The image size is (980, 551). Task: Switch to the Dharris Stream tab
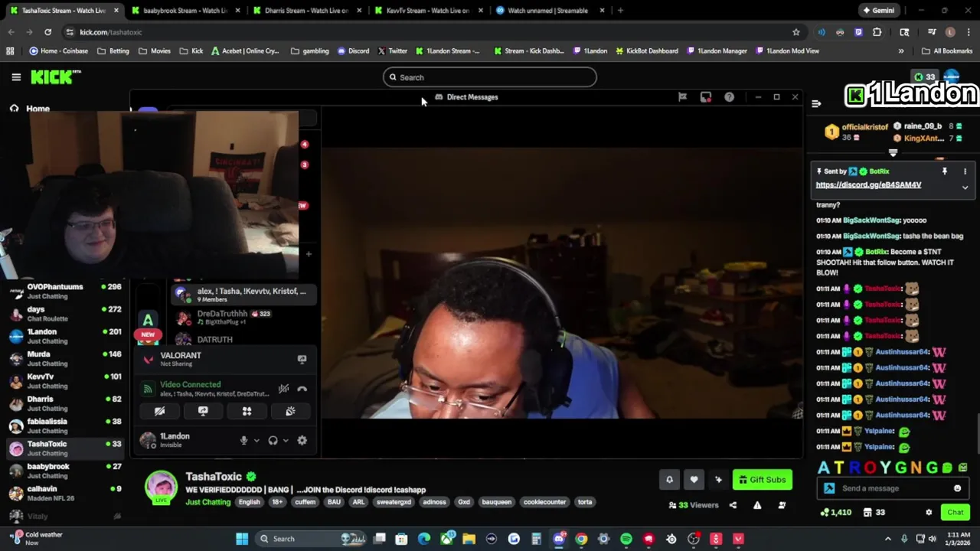(306, 11)
